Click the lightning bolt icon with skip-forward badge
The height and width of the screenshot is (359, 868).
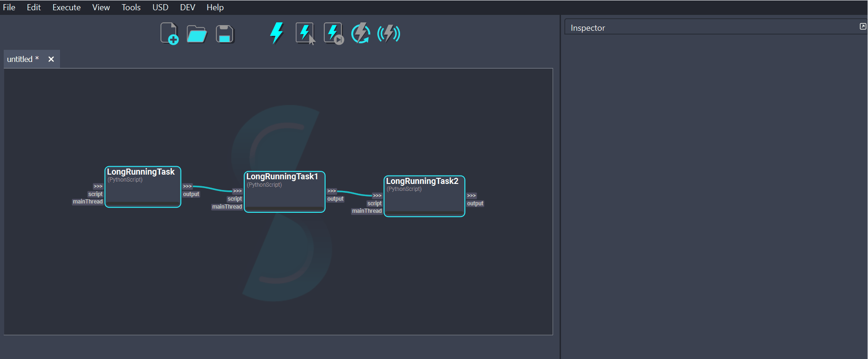pyautogui.click(x=333, y=34)
